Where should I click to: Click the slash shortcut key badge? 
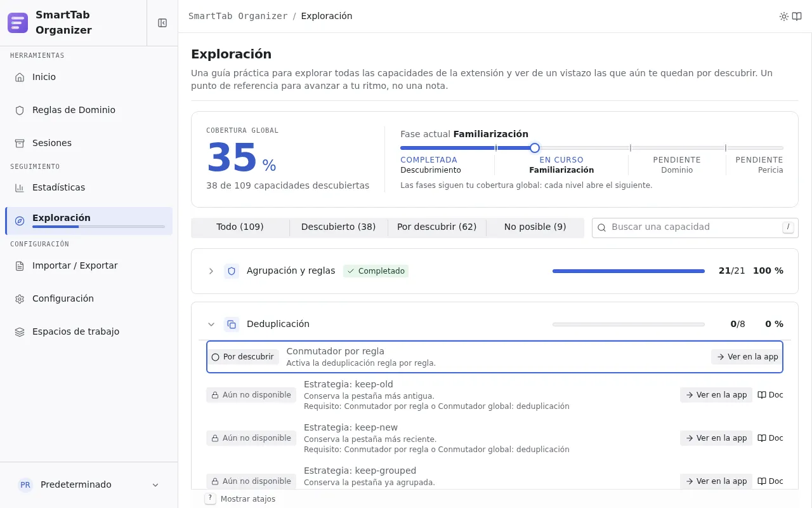coord(789,227)
